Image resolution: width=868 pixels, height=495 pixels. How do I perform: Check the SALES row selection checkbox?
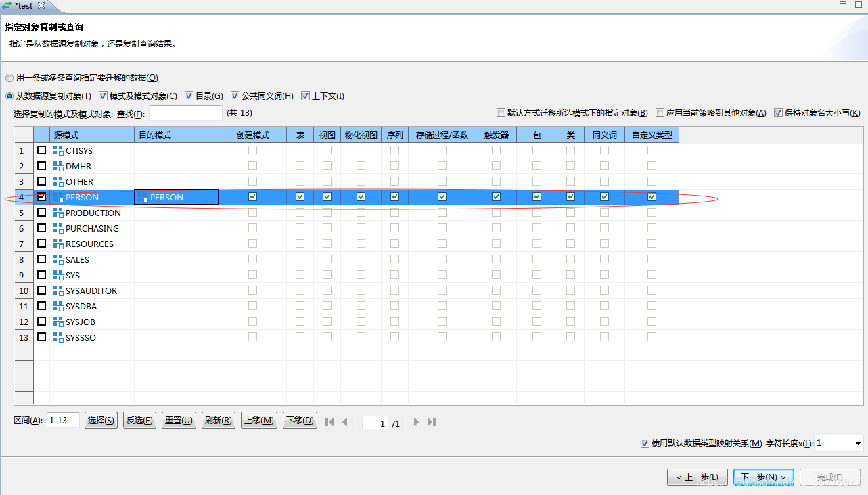[x=41, y=259]
